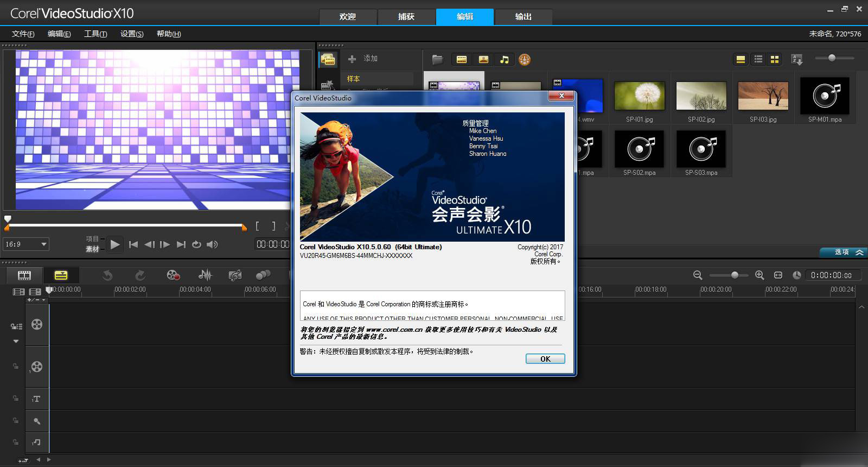The image size is (868, 467).
Task: Toggle photo filter in library
Action: (x=483, y=59)
